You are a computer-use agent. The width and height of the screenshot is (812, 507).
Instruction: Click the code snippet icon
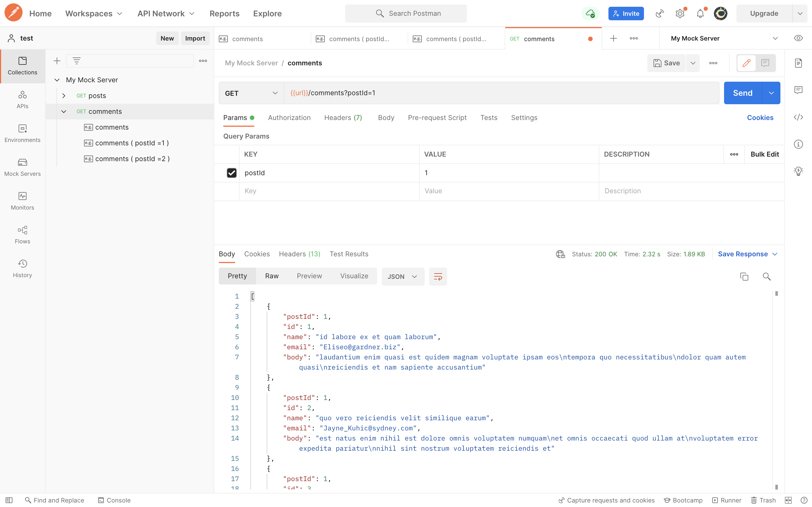coord(798,117)
